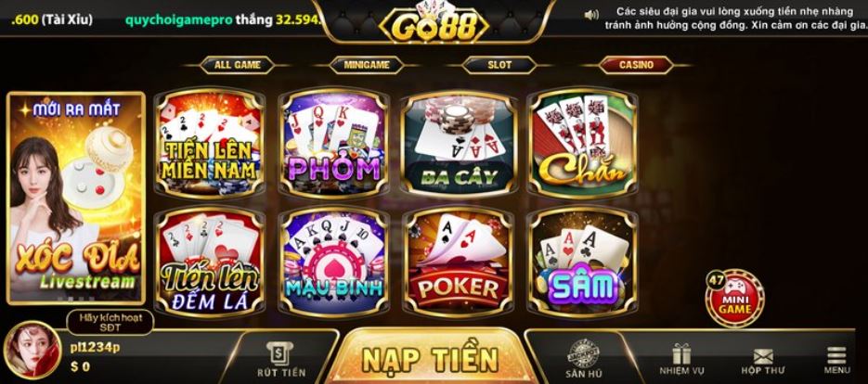This screenshot has height=384, width=868.
Task: Launch the Mậu Binh game
Action: 334,262
